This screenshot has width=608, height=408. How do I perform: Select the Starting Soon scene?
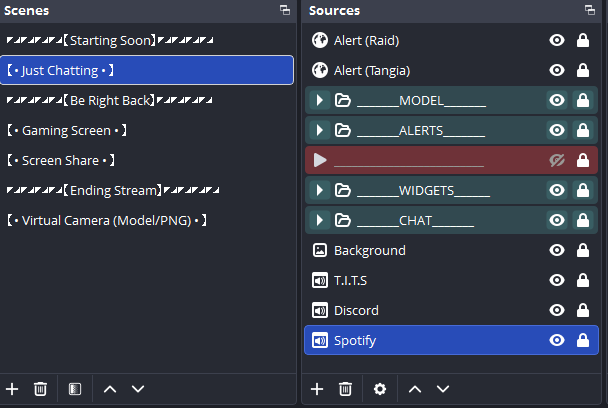[x=147, y=40]
